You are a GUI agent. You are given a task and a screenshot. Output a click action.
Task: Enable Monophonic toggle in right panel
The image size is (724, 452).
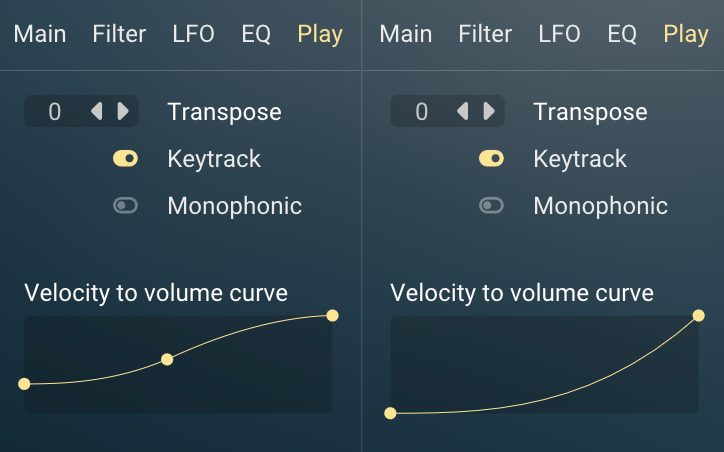click(492, 205)
